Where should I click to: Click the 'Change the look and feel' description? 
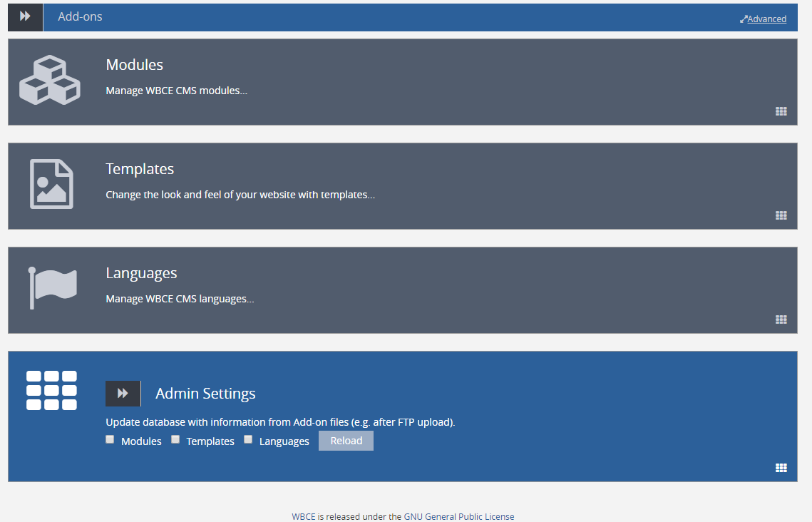(x=240, y=195)
